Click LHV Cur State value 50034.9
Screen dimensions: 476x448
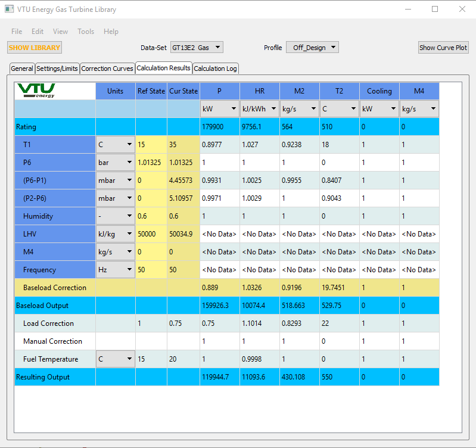(x=183, y=234)
